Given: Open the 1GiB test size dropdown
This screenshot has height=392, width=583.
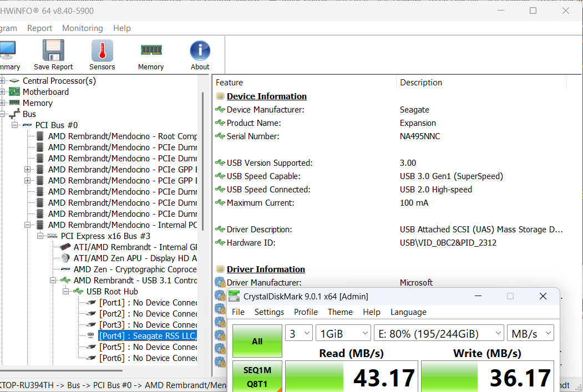Looking at the screenshot, I should 343,333.
